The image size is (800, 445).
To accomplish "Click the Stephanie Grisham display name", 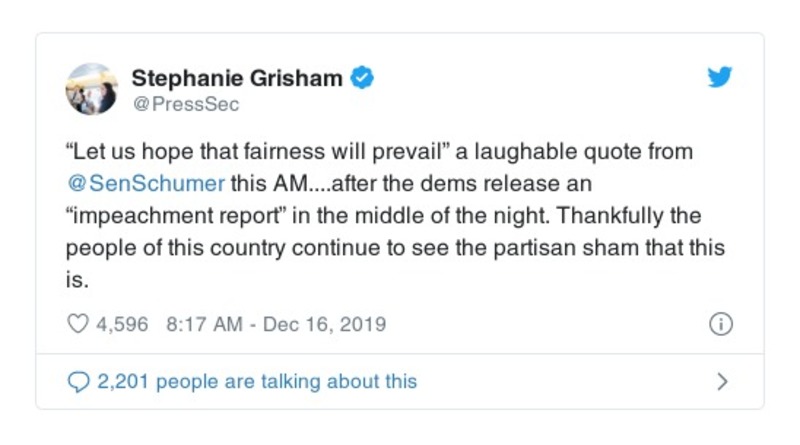I will click(239, 78).
